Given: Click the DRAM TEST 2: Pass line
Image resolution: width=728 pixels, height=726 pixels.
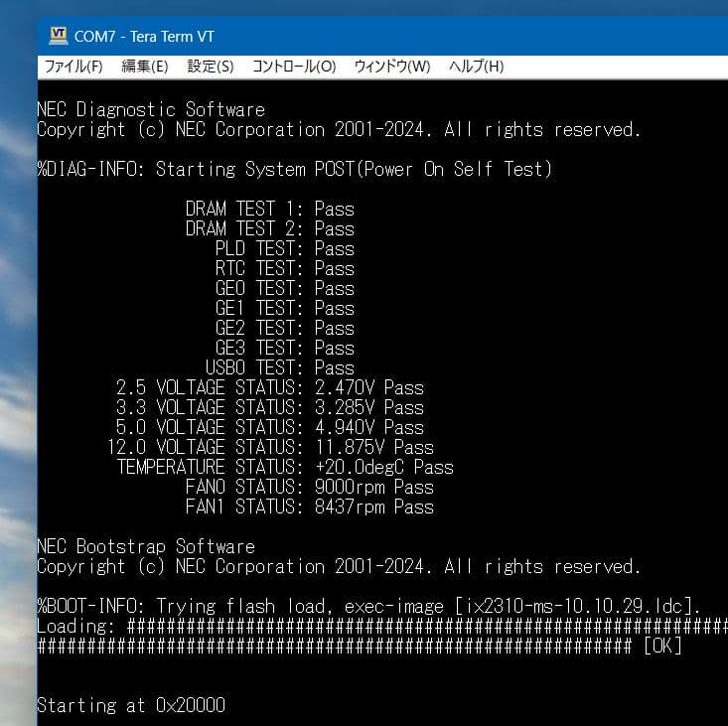Looking at the screenshot, I should tap(270, 228).
